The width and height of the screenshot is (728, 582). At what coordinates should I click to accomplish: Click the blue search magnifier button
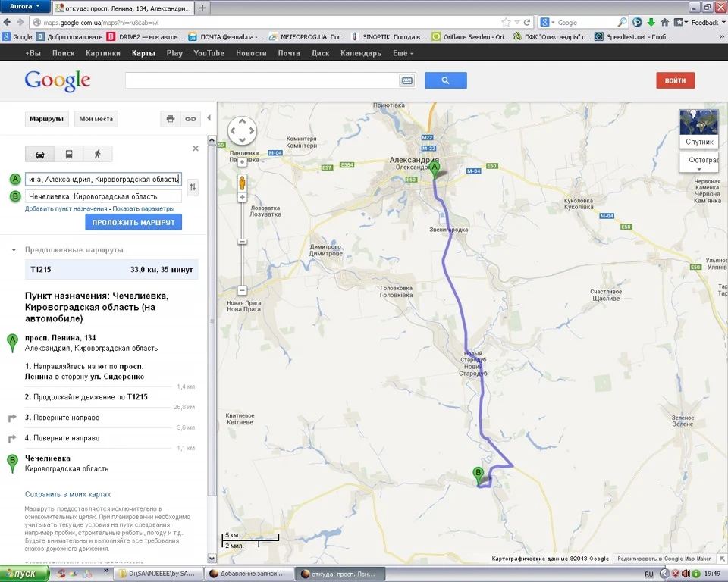pos(446,80)
